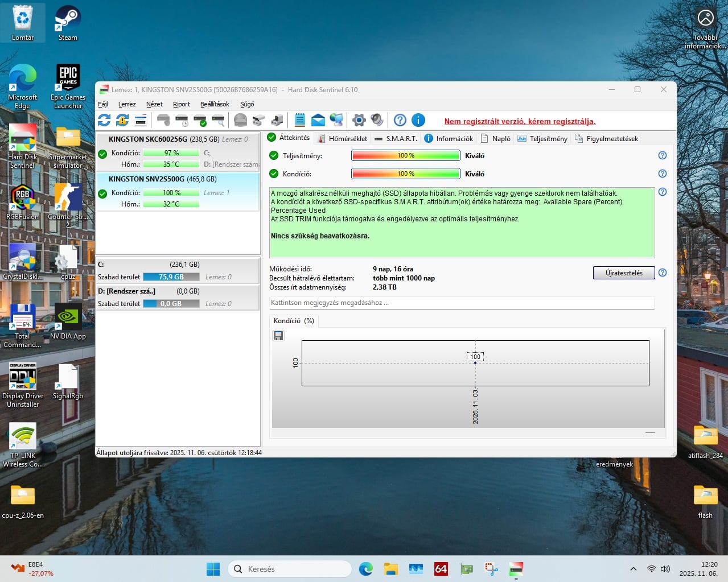Click the disk and computer tower toolbar icon

pos(277,120)
